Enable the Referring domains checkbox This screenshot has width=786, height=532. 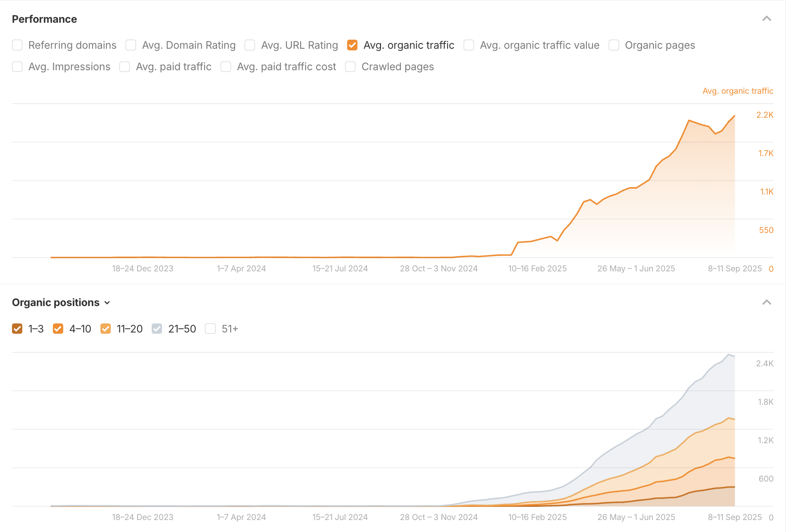(x=17, y=45)
